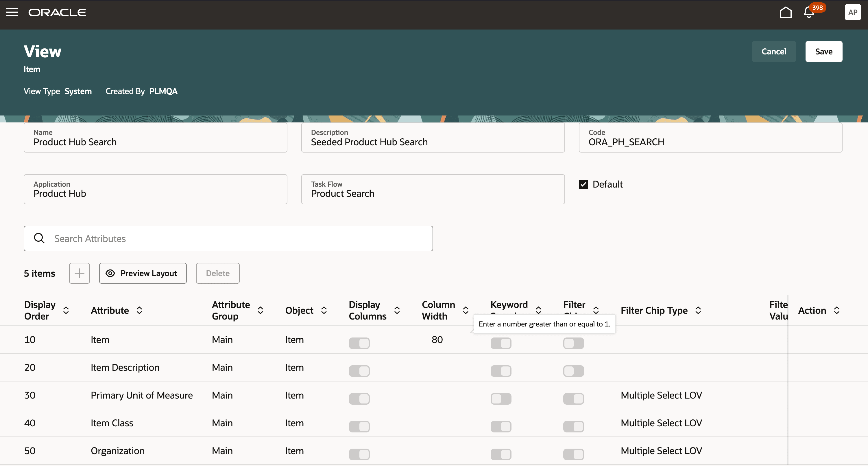
Task: Toggle Filter Chips for Item Description row
Action: click(x=573, y=371)
